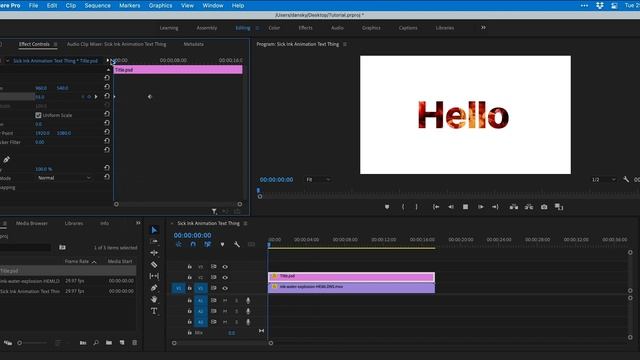Step back one frame
Viewport: 640px width, 360px height.
[451, 207]
